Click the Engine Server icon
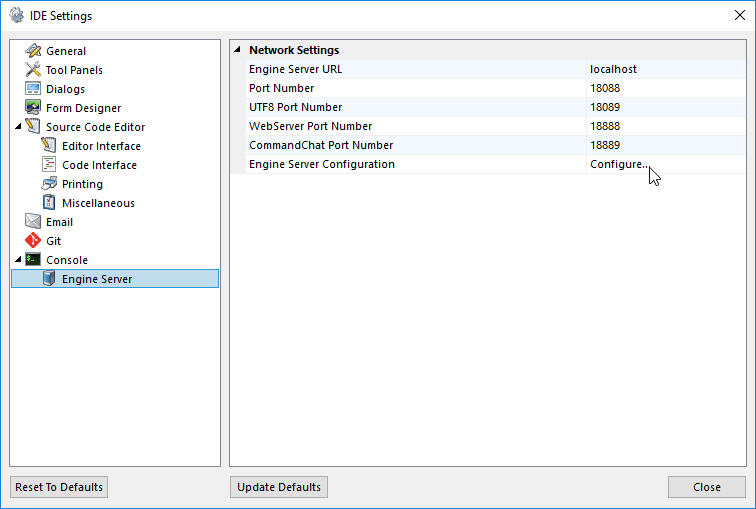This screenshot has height=509, width=756. [x=49, y=279]
